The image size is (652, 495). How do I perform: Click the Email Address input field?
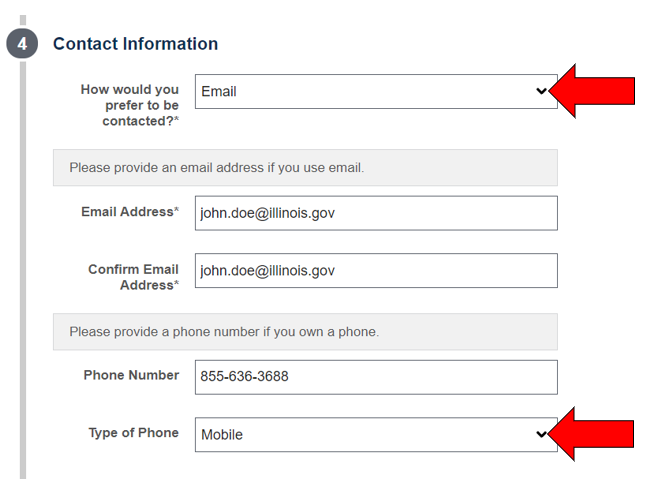(x=376, y=213)
